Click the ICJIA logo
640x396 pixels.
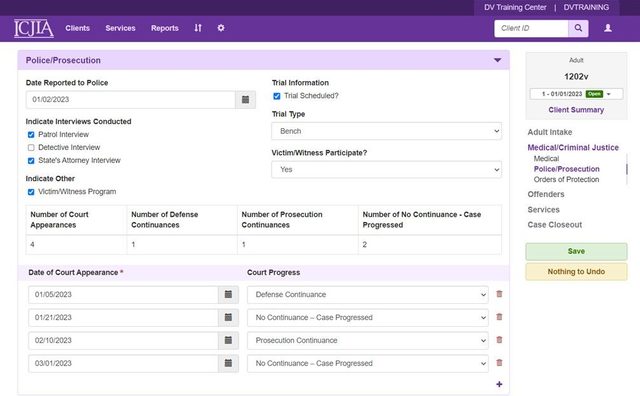(34, 28)
